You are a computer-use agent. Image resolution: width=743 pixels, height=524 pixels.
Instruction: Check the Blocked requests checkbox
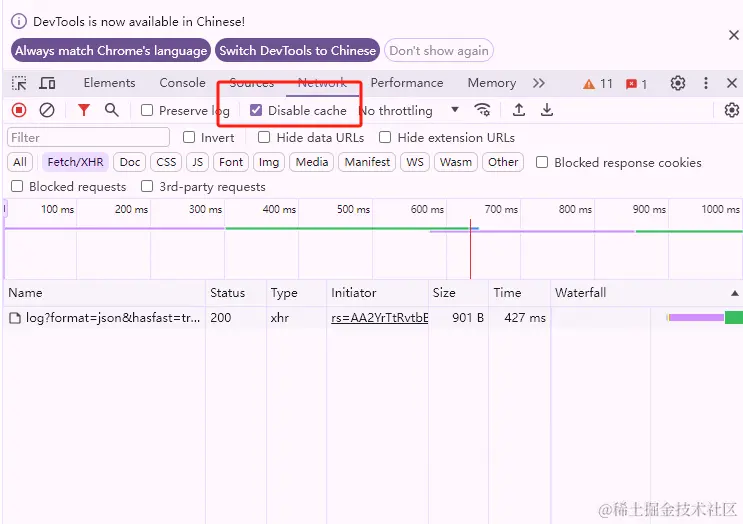[x=17, y=186]
